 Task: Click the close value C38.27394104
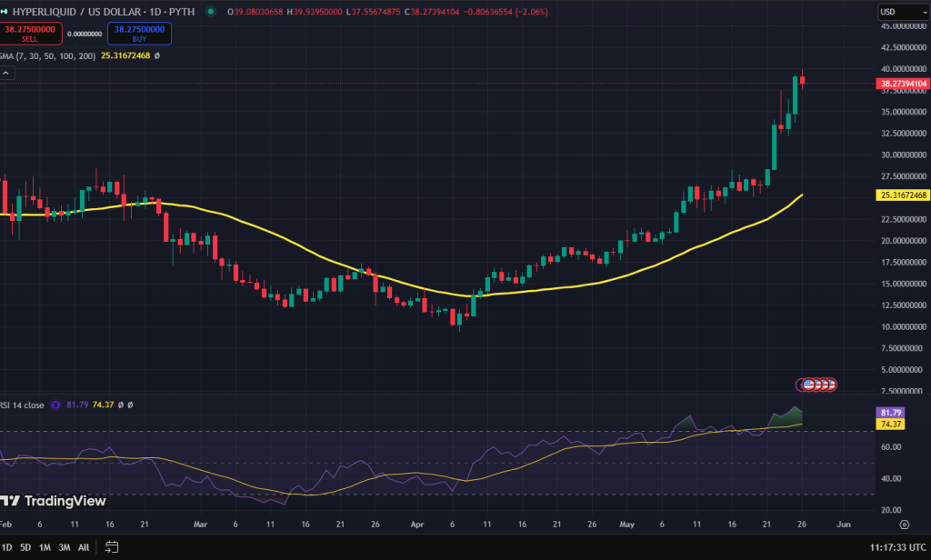pos(432,12)
